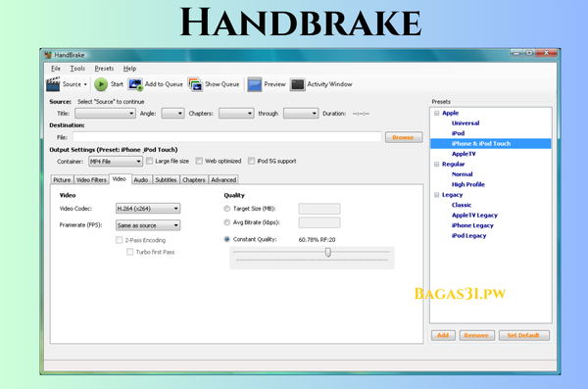Click the Preview monitor icon
Screen dimensions: 588x389
click(254, 84)
